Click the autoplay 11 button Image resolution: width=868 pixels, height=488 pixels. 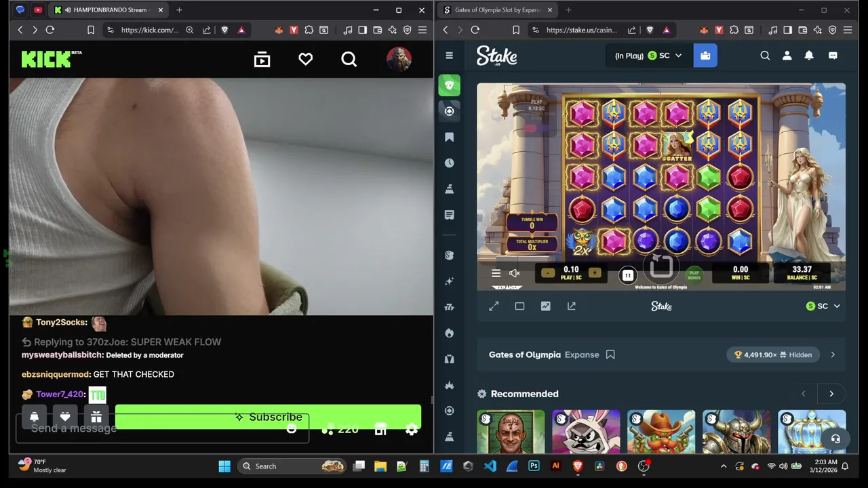pos(628,274)
